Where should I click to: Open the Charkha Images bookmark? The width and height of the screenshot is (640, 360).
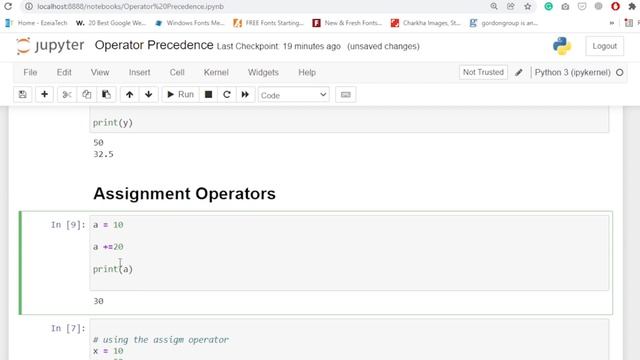point(426,23)
